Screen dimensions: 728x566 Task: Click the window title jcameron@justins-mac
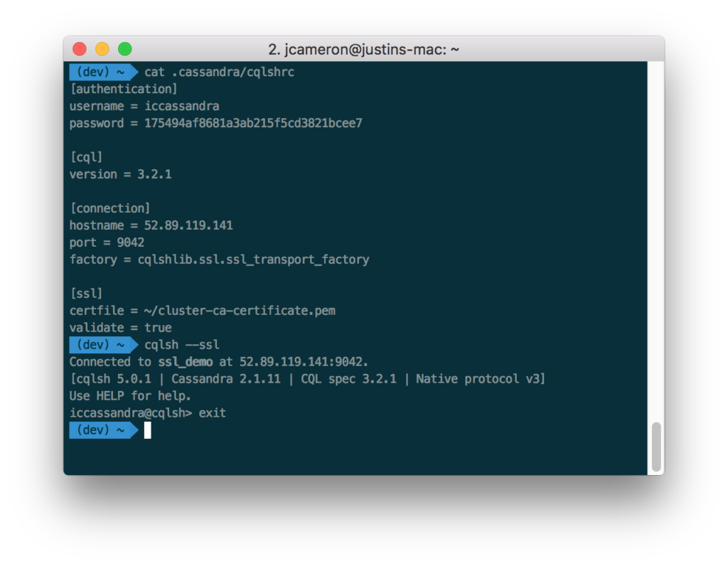(363, 49)
